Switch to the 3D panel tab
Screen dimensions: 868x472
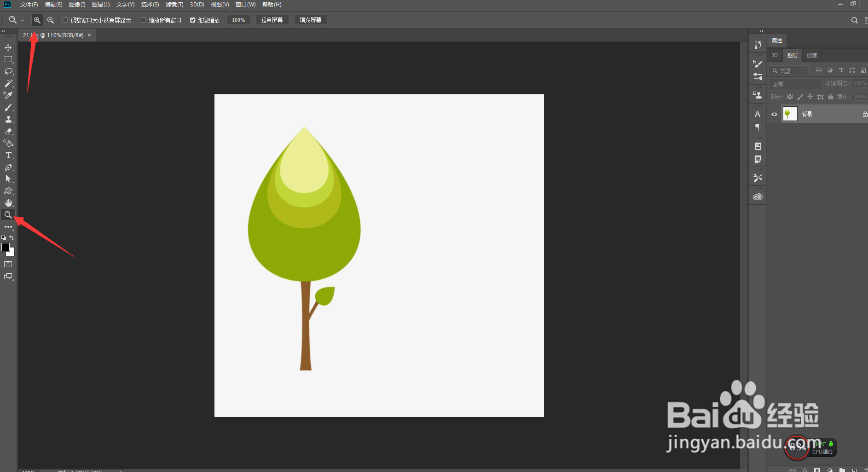[775, 55]
